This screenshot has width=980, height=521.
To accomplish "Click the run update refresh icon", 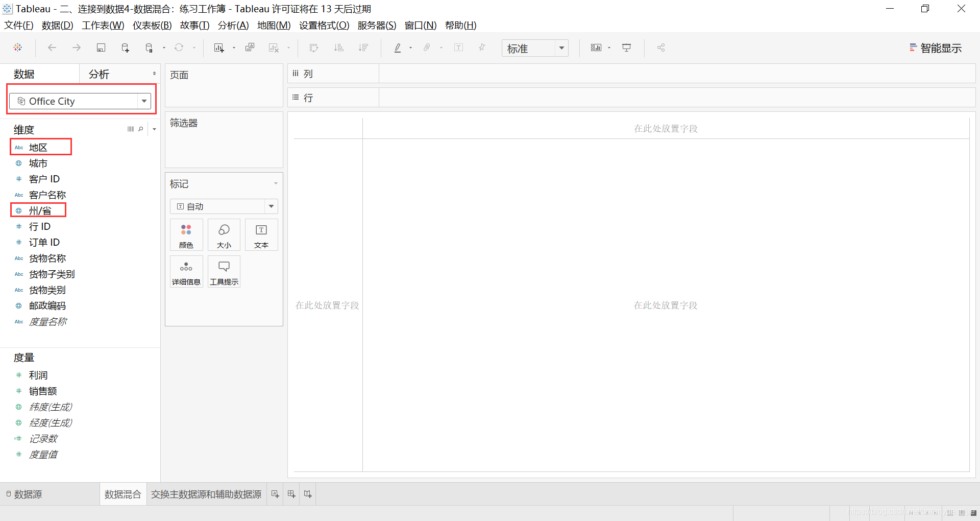I will [x=179, y=48].
